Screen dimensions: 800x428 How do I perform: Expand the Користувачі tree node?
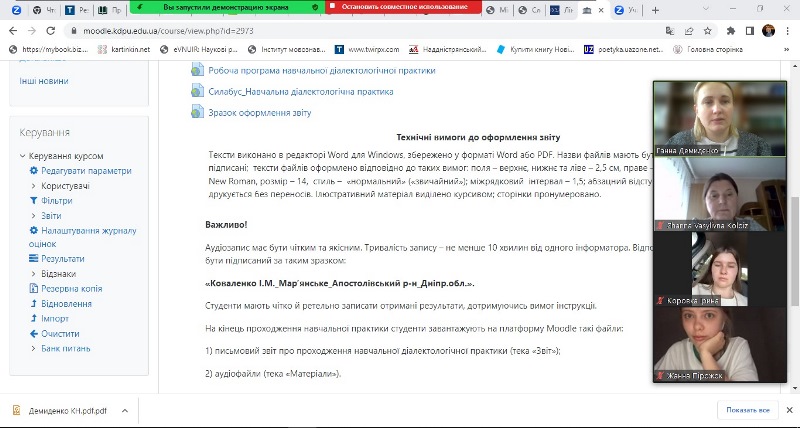point(34,186)
